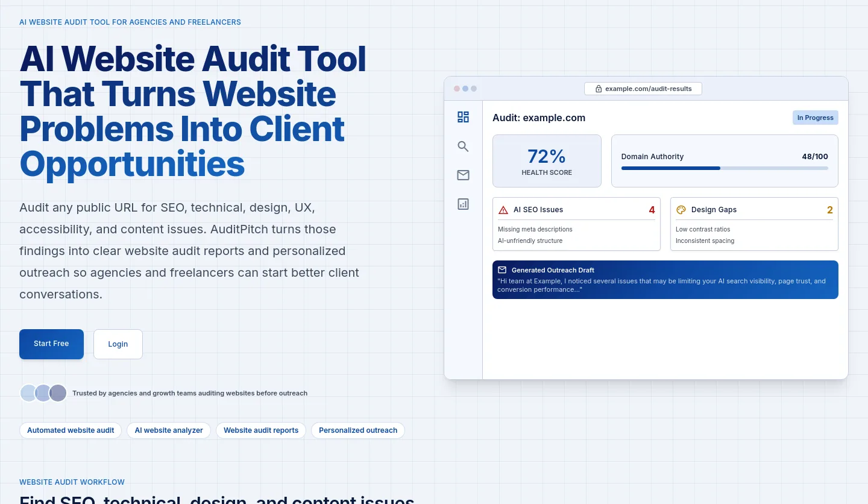Click the "Inconsistent spacing" design gap line

point(705,241)
